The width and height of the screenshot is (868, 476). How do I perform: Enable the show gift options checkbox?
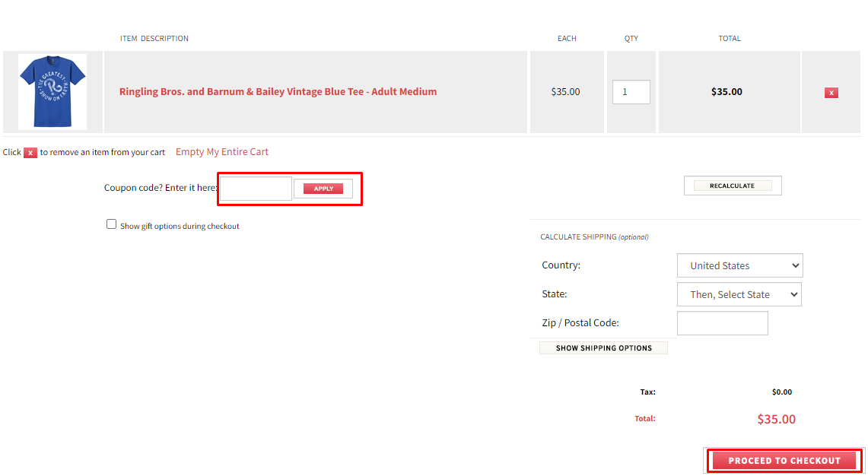point(112,224)
